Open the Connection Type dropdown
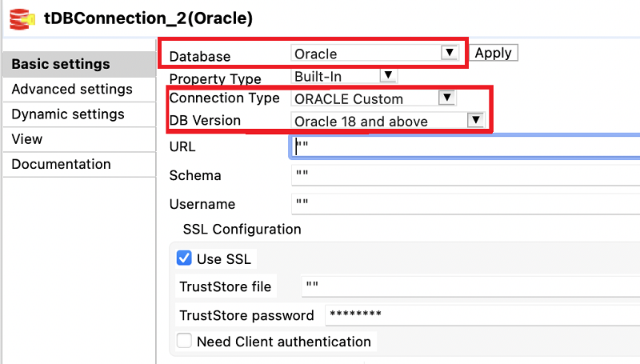The width and height of the screenshot is (640, 364). (x=374, y=98)
